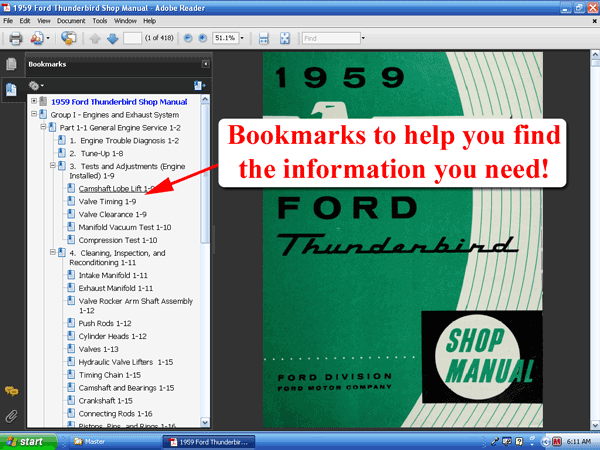600x450 pixels.
Task: Select bookmark Camshaft and Bearings 1-15
Action: click(x=126, y=388)
